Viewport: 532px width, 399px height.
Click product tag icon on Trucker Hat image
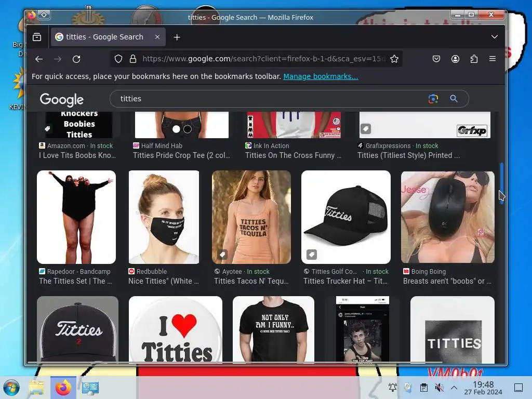coord(312,255)
